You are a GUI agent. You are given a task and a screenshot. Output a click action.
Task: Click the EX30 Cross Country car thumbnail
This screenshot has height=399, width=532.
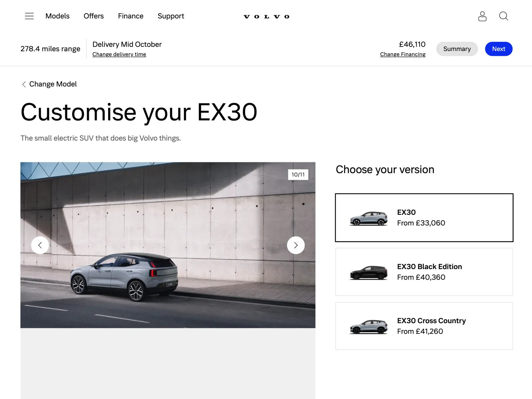coord(368,327)
